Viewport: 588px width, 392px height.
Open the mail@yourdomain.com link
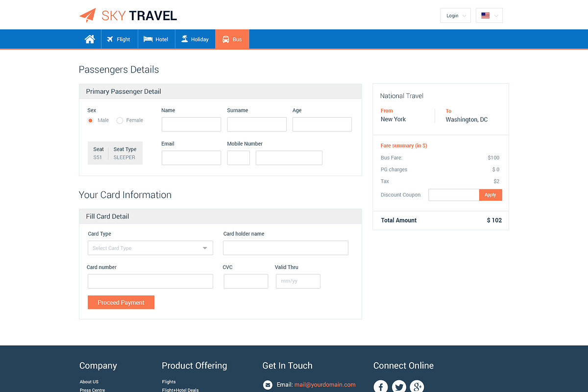tap(325, 385)
